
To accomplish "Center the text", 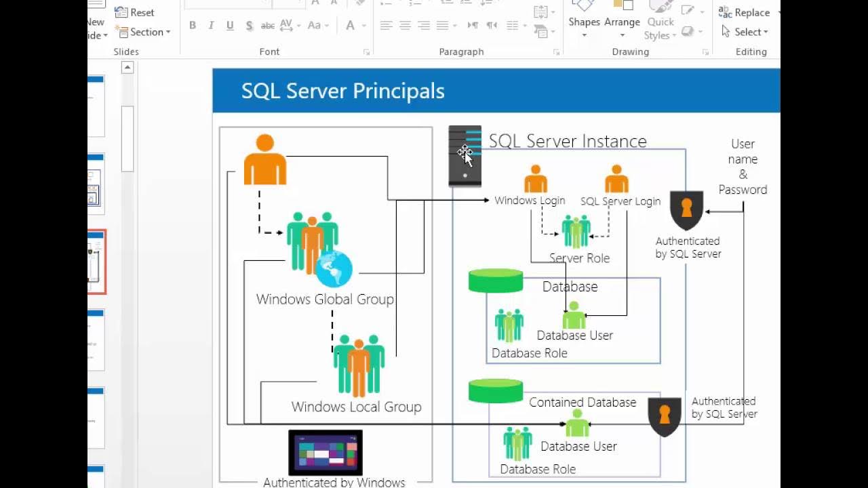I will click(x=406, y=26).
